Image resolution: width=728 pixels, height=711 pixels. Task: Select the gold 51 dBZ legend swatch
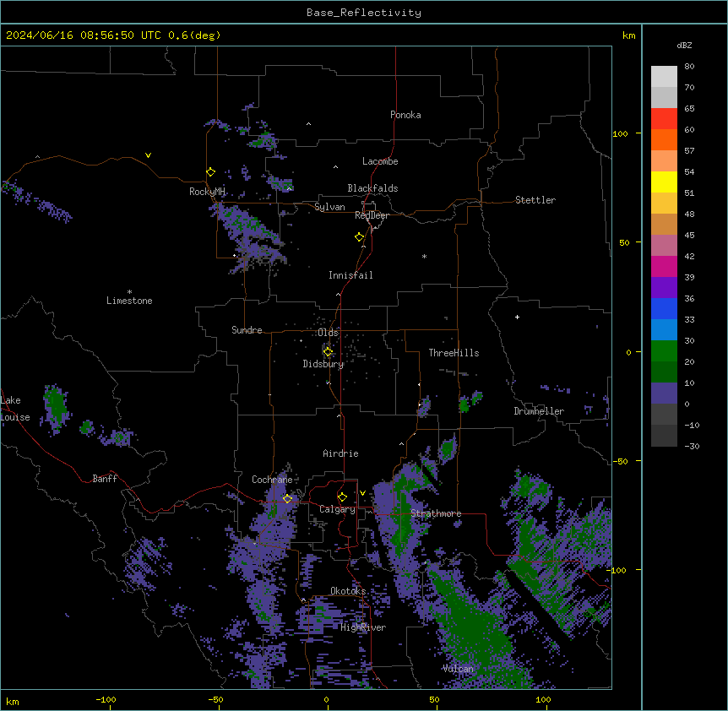coord(664,203)
